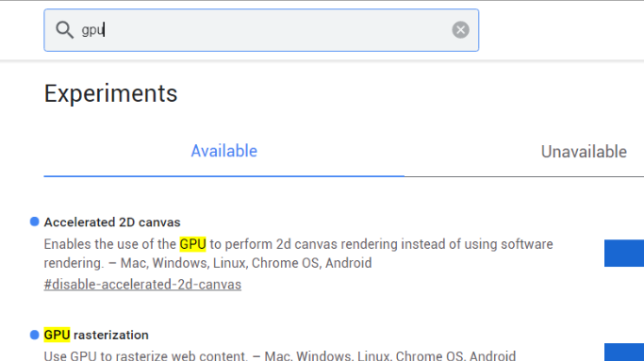
Task: Click blue dot beside GPU rasterization
Action: (35, 335)
